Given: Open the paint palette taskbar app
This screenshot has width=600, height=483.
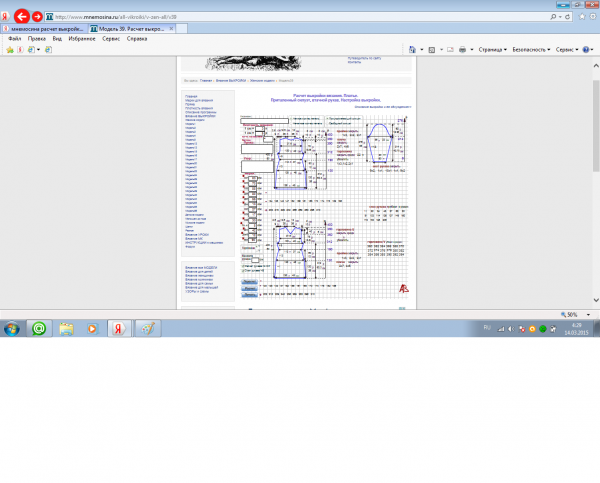Looking at the screenshot, I should point(146,327).
